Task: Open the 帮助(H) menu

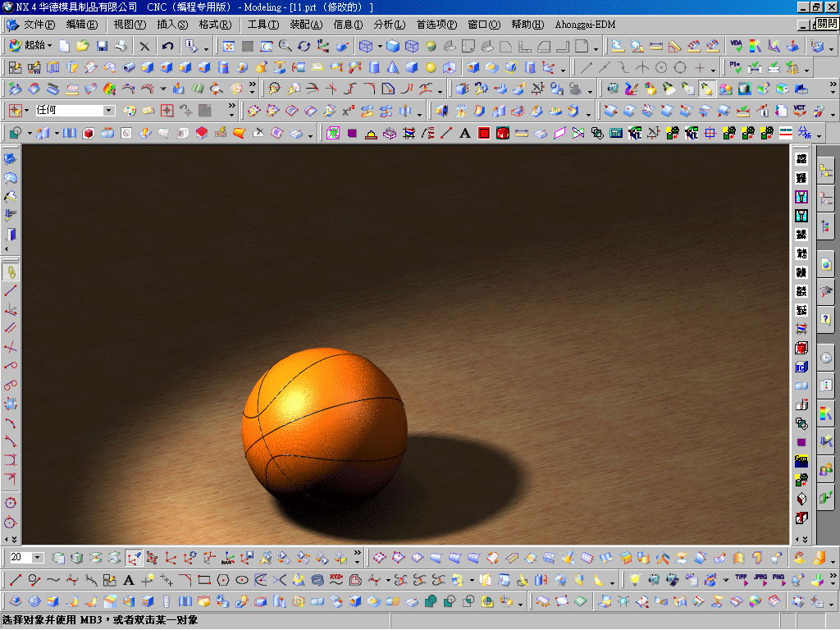Action: coord(527,25)
